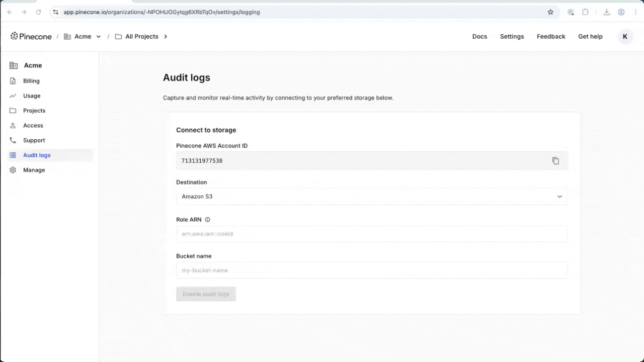This screenshot has height=362, width=644.
Task: Open Billing in the sidebar
Action: pos(31,81)
